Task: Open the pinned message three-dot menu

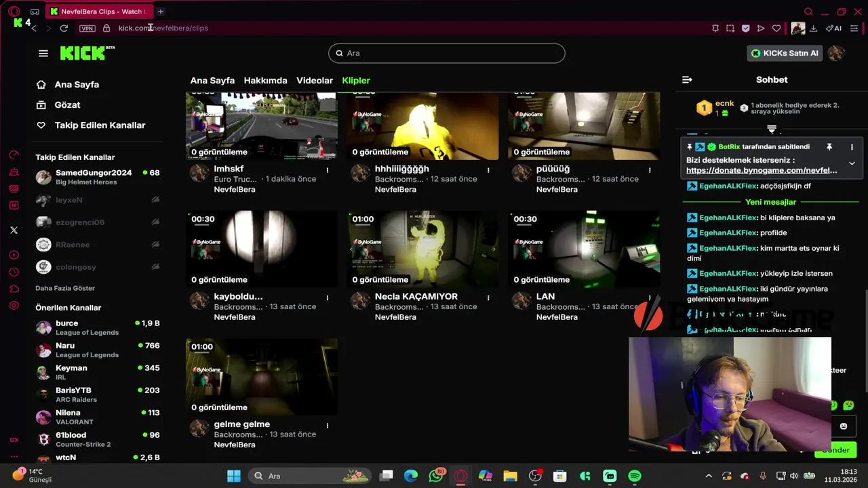Action: coord(852,147)
